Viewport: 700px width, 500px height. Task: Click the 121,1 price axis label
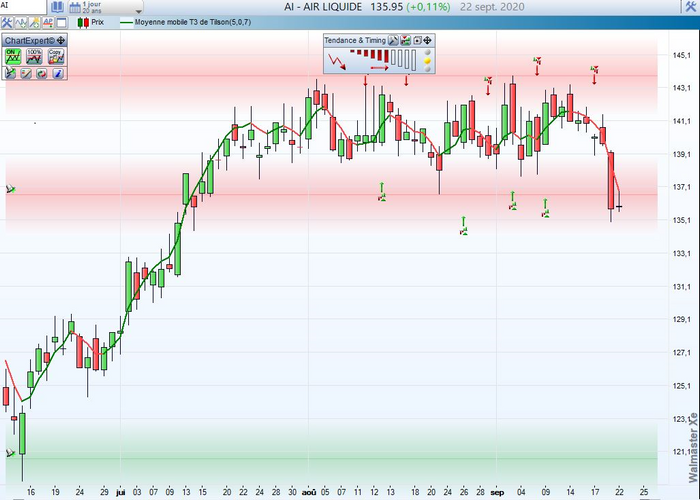tap(681, 452)
